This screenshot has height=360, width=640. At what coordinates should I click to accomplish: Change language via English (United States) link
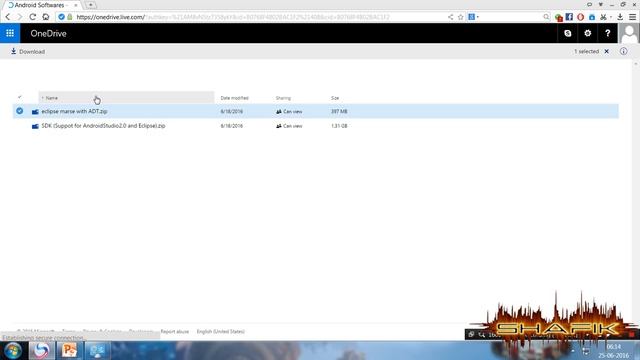click(220, 331)
